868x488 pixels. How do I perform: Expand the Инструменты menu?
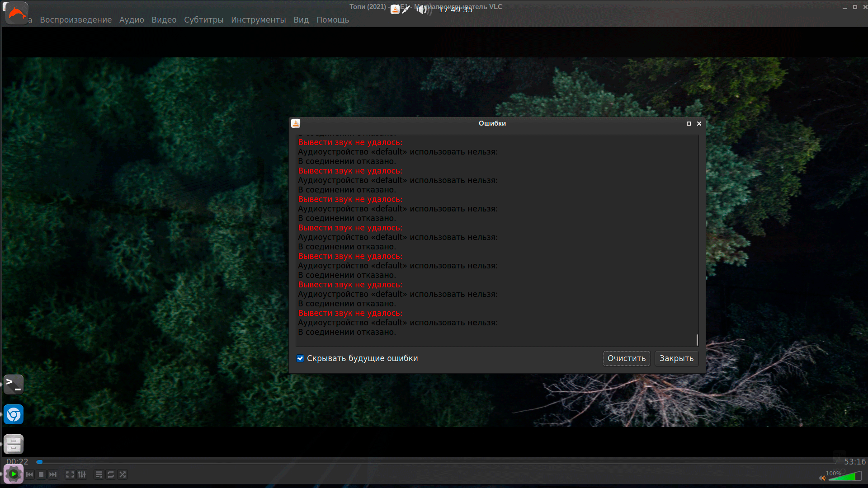pyautogui.click(x=258, y=20)
